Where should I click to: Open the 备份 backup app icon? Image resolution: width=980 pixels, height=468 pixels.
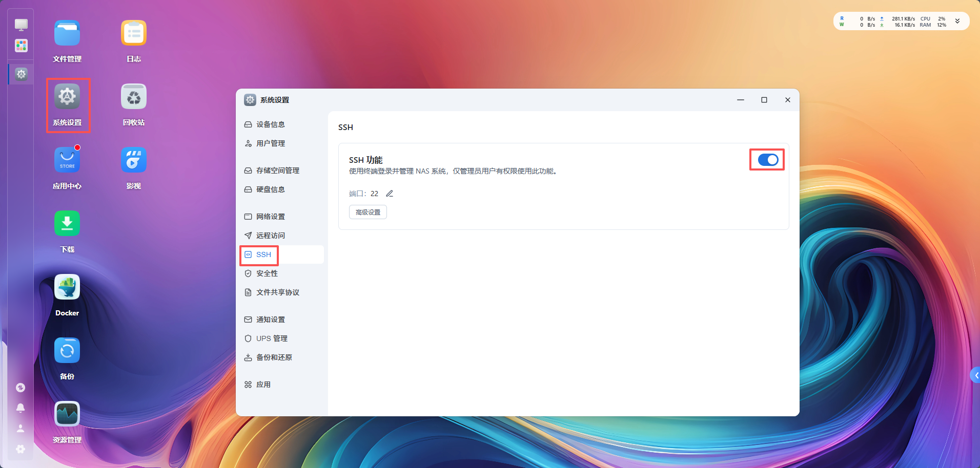[67, 351]
